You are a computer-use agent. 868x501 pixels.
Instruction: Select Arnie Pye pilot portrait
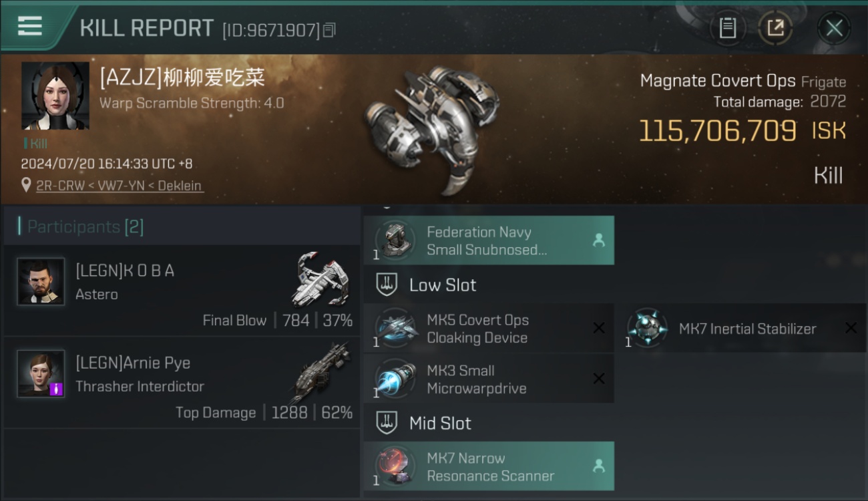pyautogui.click(x=41, y=374)
